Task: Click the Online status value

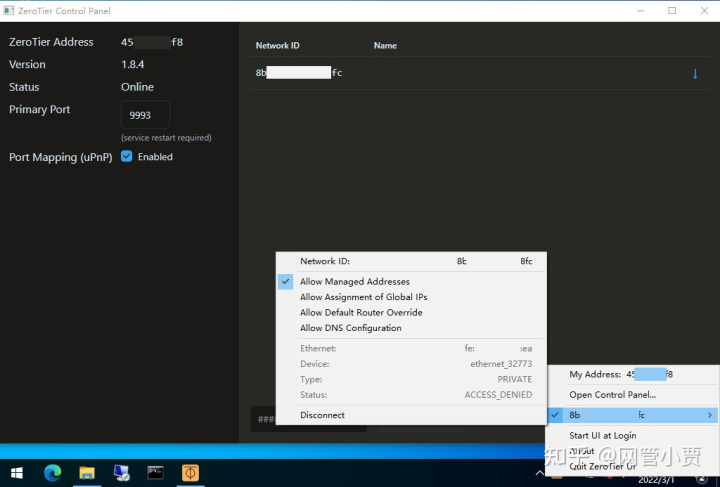Action: (x=137, y=87)
